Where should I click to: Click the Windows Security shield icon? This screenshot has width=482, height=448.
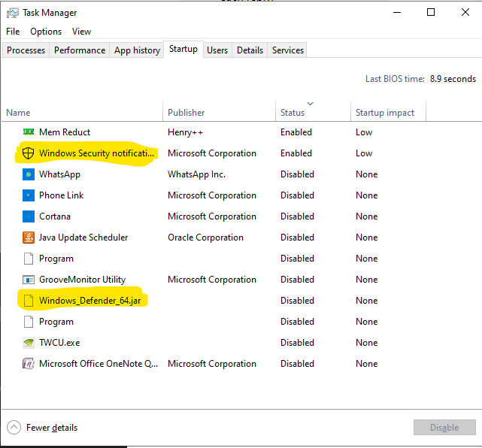coord(29,153)
